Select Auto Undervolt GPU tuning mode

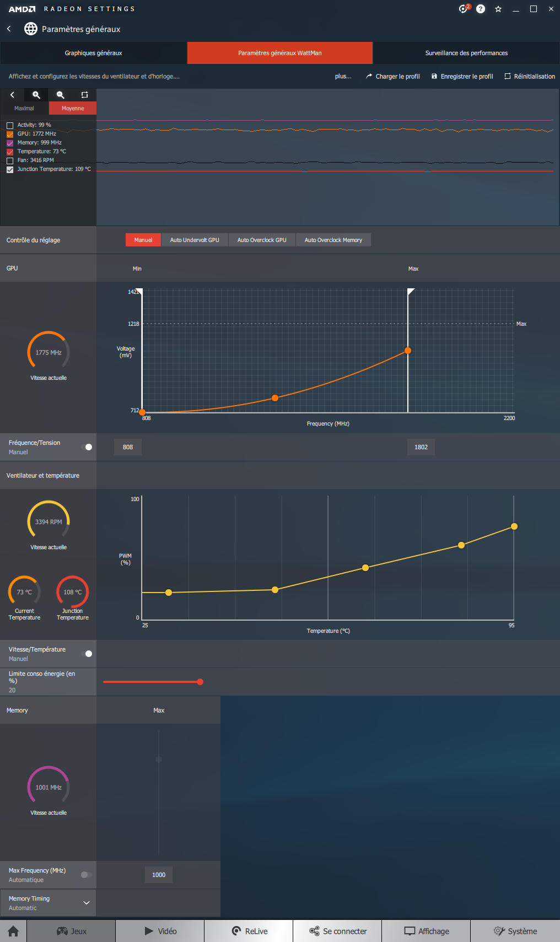coord(195,240)
